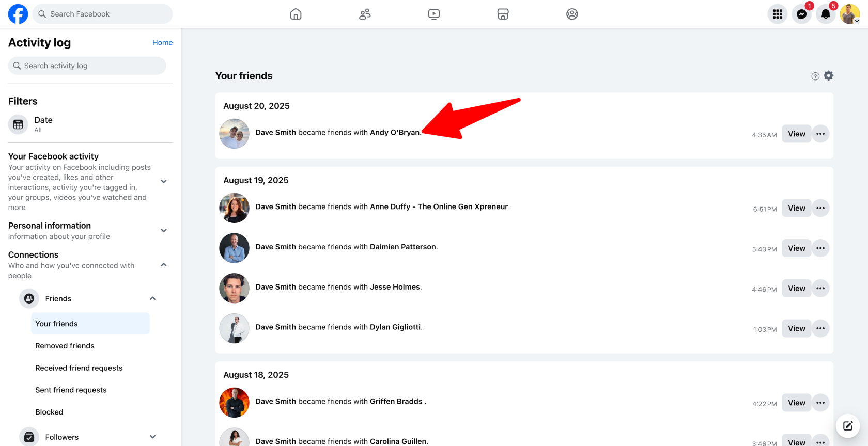Open more options for Jesse Holmes entry
The width and height of the screenshot is (868, 446).
coord(820,289)
